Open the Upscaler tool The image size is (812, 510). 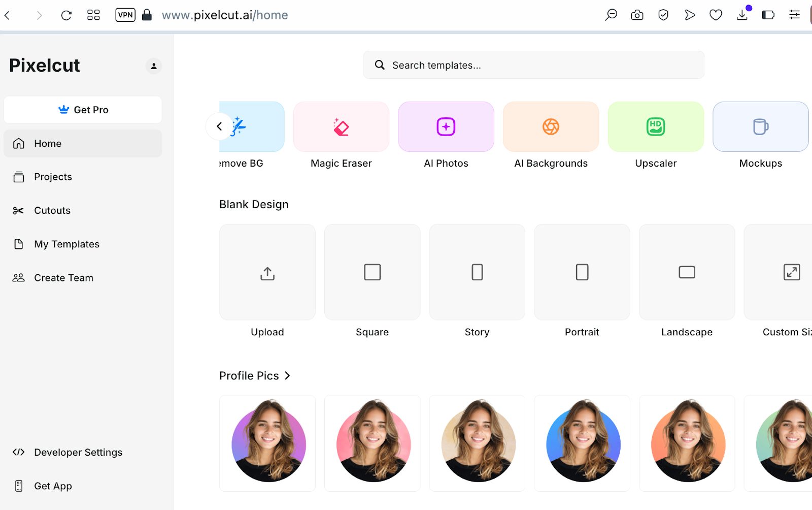tap(656, 126)
